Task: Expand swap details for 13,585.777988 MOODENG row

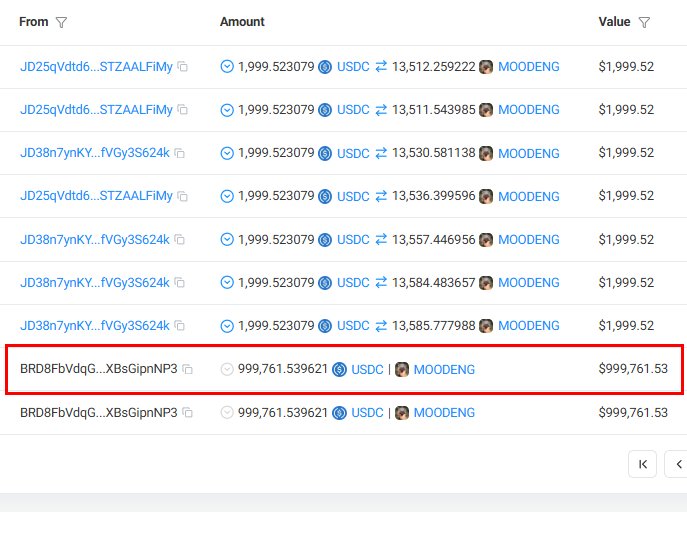Action: (x=227, y=326)
